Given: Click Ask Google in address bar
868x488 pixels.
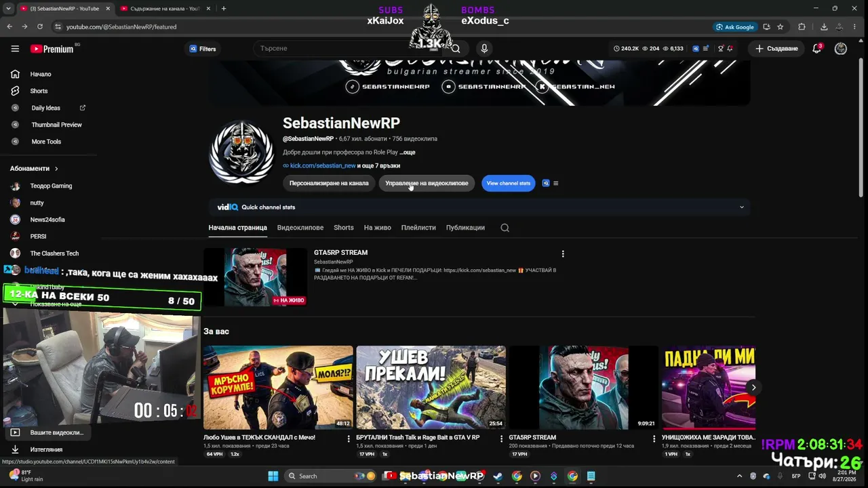Looking at the screenshot, I should (735, 27).
